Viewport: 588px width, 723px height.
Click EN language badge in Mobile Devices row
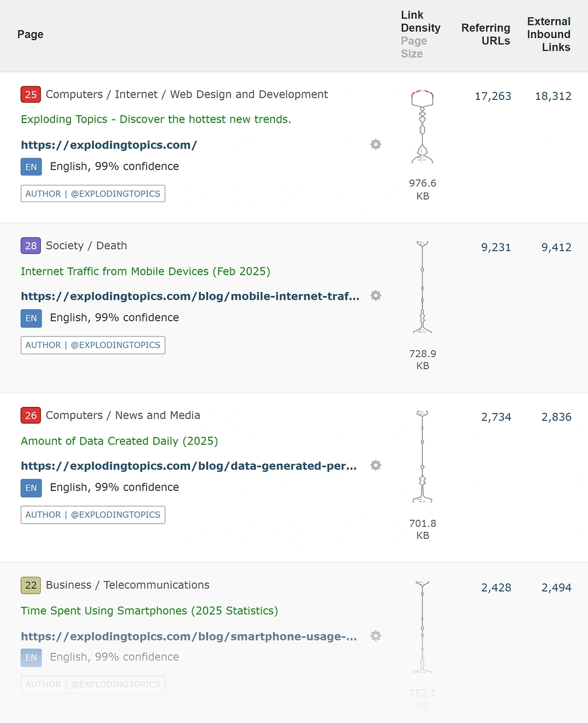[31, 318]
